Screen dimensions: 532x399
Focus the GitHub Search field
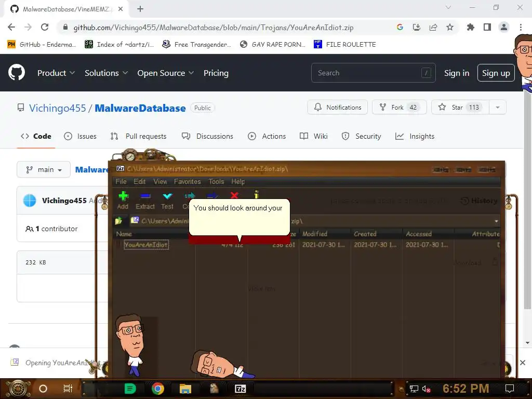pos(373,73)
